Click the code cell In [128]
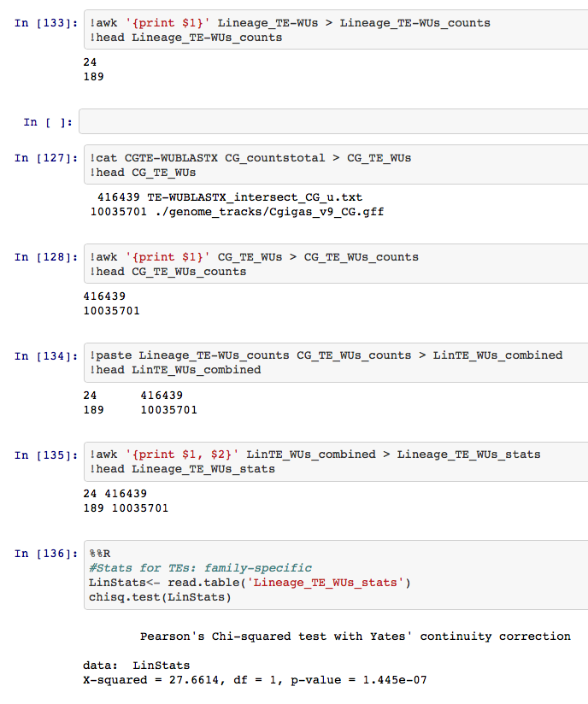 pos(336,263)
